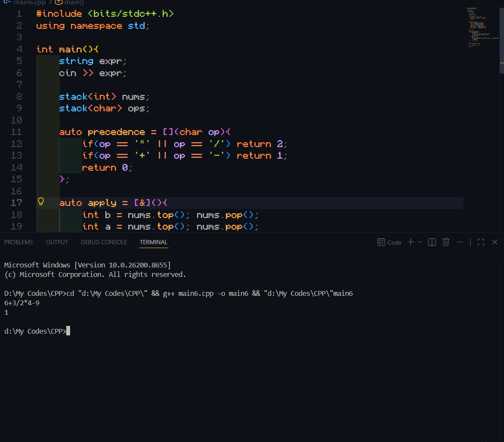Screen dimensions: 504x442
Task: Click main() symbol in the breadcrumb
Action: coord(74,3)
